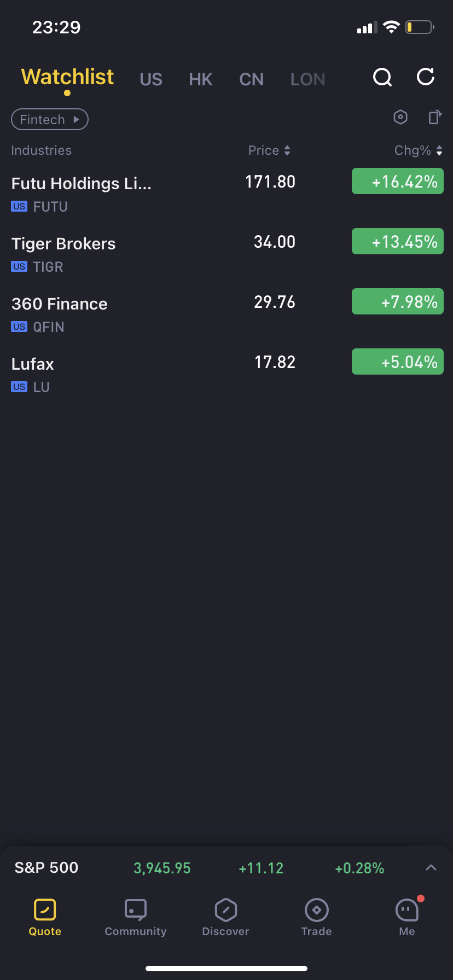
Task: Toggle sorting by Price column
Action: point(269,150)
